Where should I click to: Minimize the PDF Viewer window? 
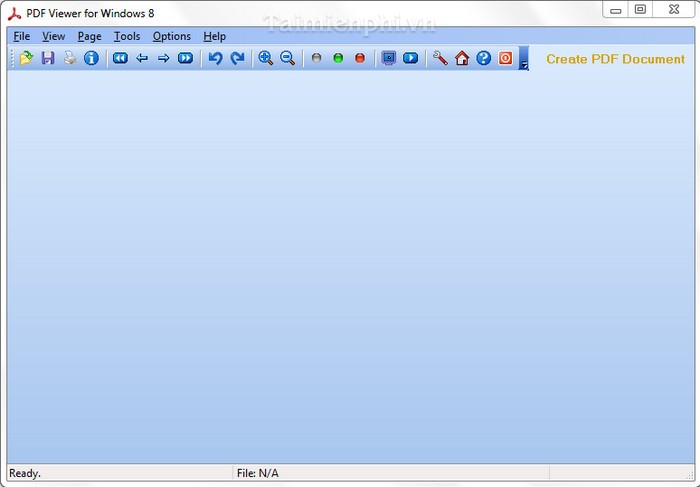(616, 9)
